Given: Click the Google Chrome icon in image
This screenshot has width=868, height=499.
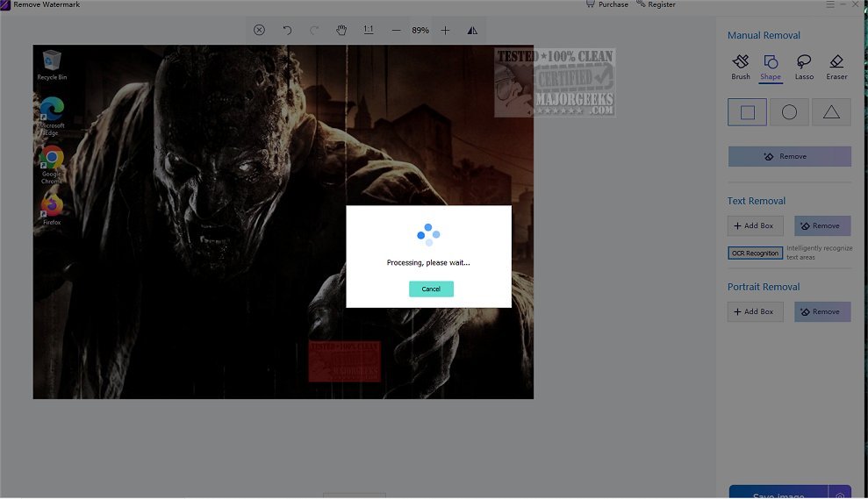Looking at the screenshot, I should tap(52, 165).
